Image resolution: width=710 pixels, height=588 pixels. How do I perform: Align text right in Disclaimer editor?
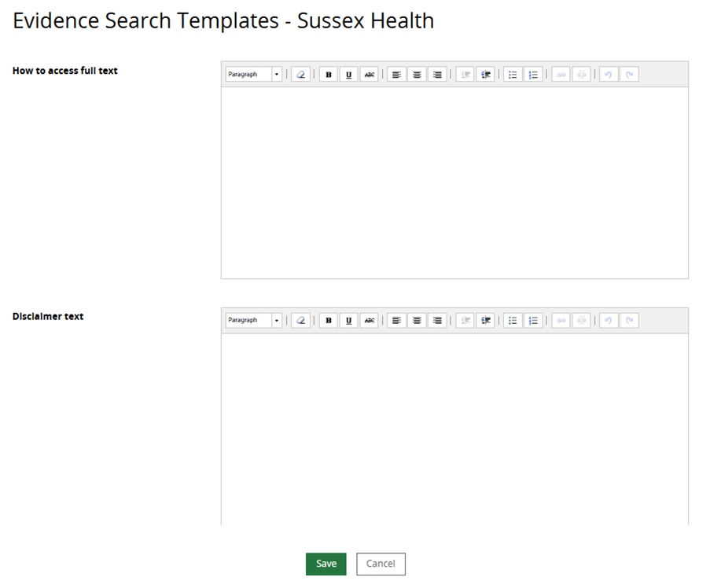437,321
